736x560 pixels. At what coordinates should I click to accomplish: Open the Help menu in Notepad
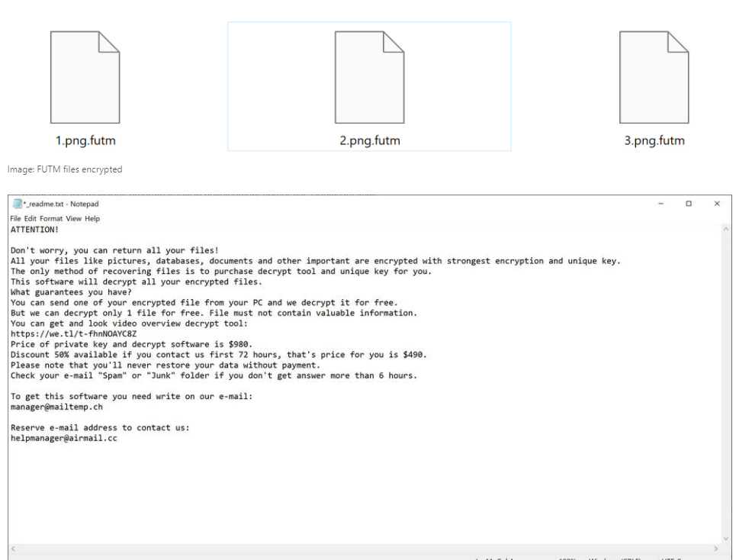pos(92,218)
